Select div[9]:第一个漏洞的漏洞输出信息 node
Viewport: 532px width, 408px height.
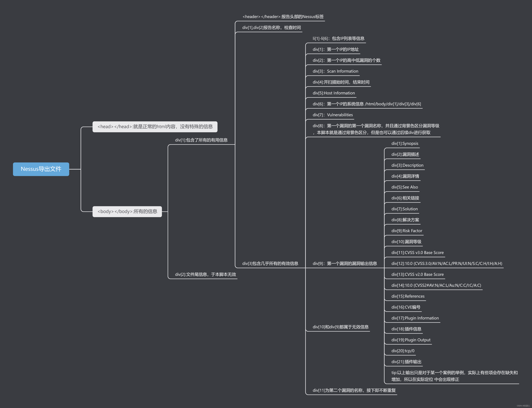345,264
